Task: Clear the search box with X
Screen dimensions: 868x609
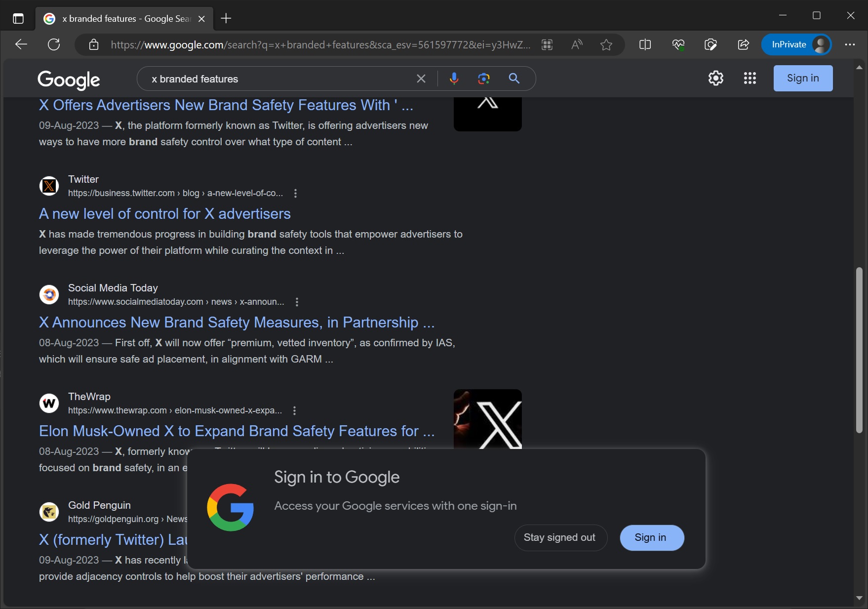Action: point(421,79)
